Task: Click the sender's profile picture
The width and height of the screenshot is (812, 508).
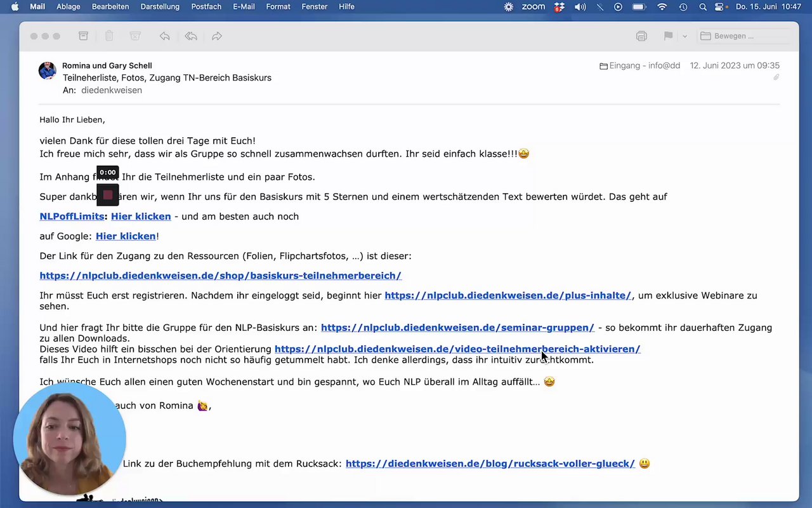Action: tap(48, 70)
